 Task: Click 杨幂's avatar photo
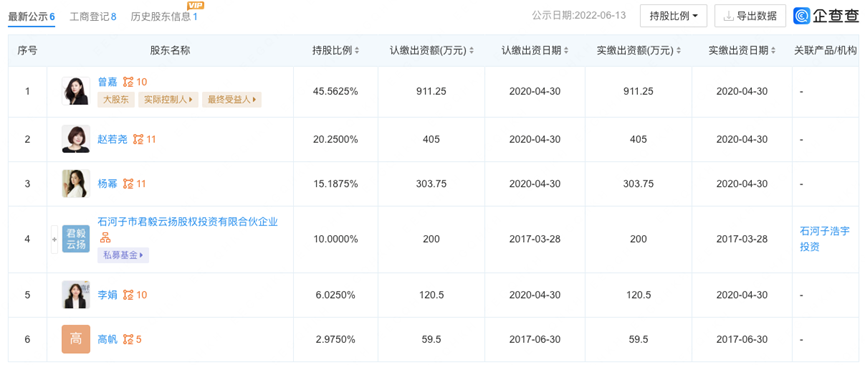76,184
